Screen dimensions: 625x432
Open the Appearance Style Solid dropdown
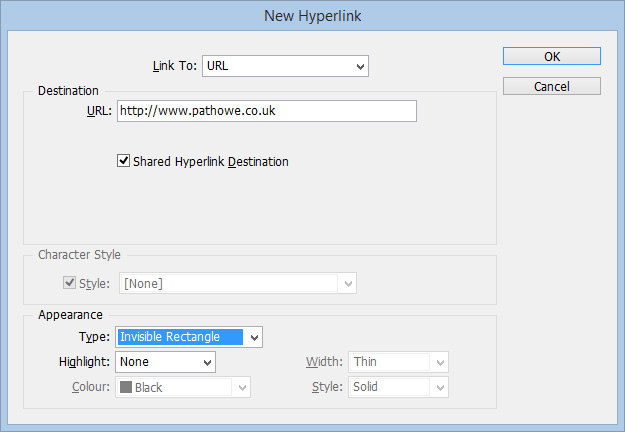399,387
